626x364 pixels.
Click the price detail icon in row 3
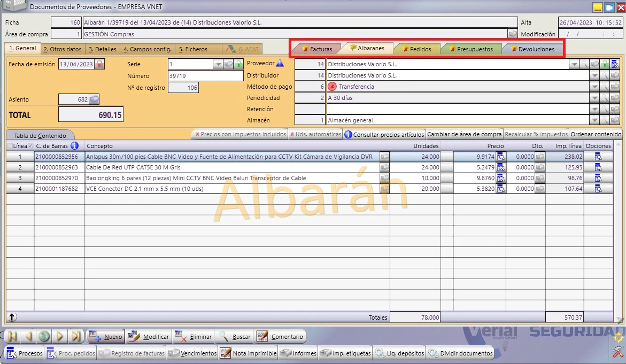click(500, 178)
